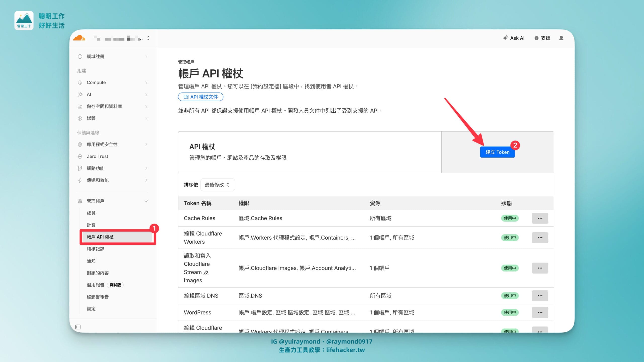Click the user profile icon
The height and width of the screenshot is (362, 644).
[x=561, y=38]
